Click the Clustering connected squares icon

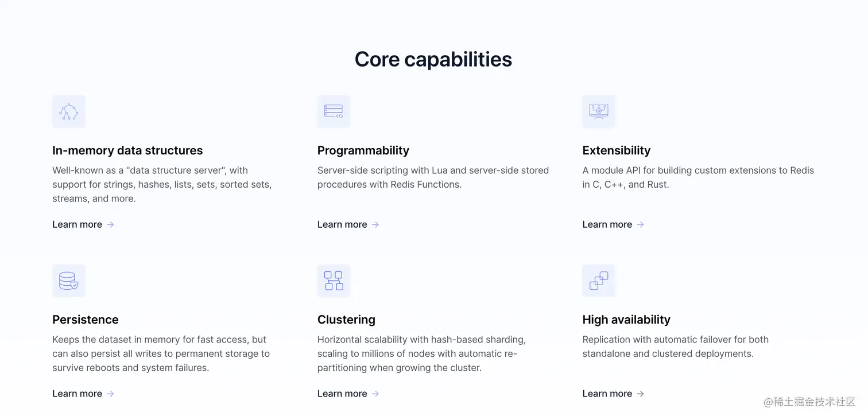pos(334,281)
